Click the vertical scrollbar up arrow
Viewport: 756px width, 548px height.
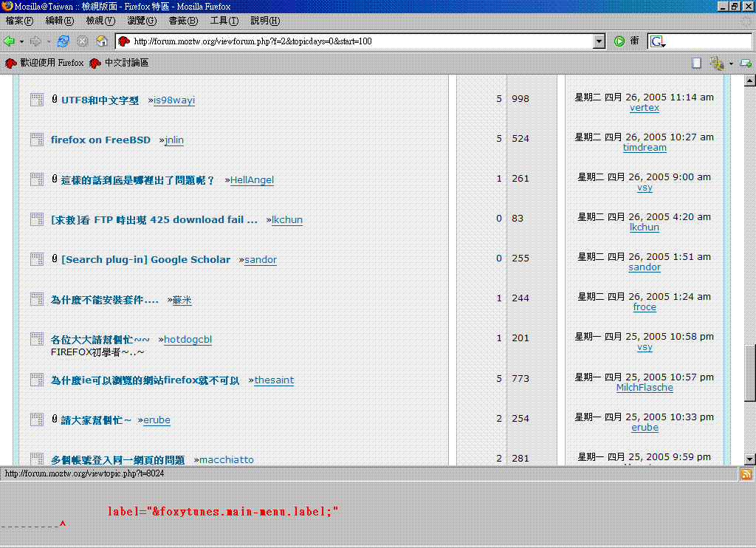pos(750,81)
